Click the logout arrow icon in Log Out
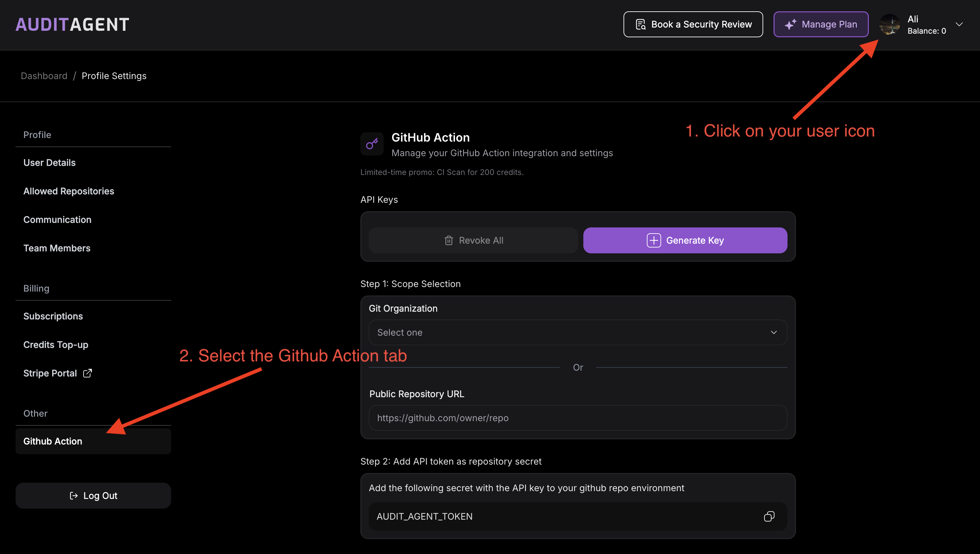Screen dimensions: 980x554 click(x=73, y=495)
